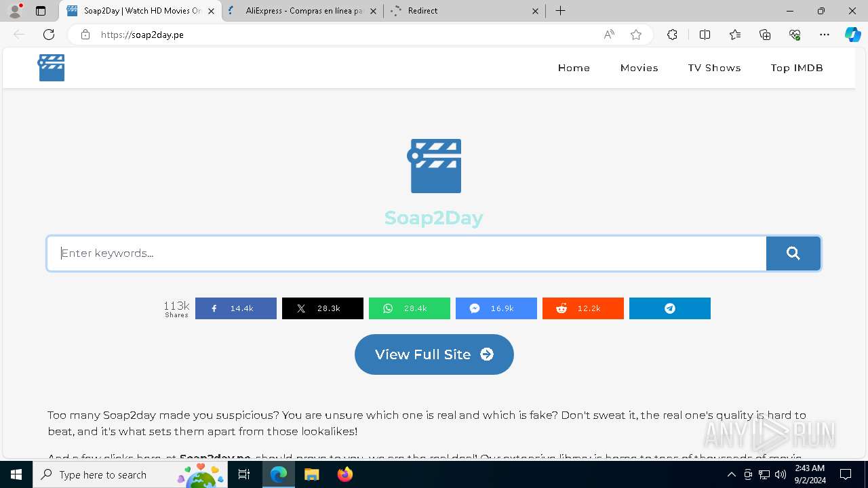Click the address bar URL soap2day.pe
The width and height of the screenshot is (868, 488).
click(x=142, y=35)
